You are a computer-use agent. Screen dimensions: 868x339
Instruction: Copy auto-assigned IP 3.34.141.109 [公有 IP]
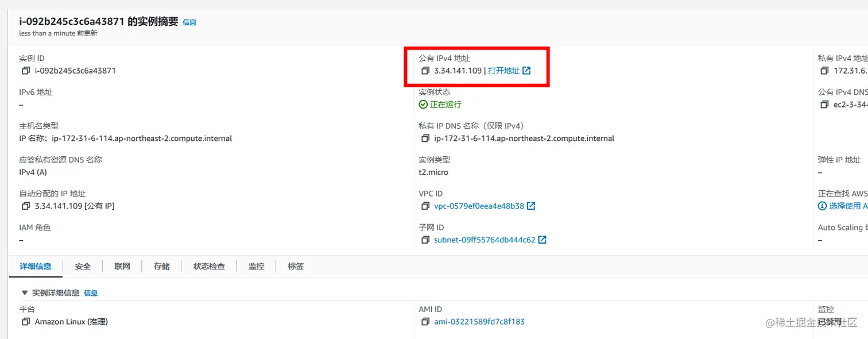(26, 206)
